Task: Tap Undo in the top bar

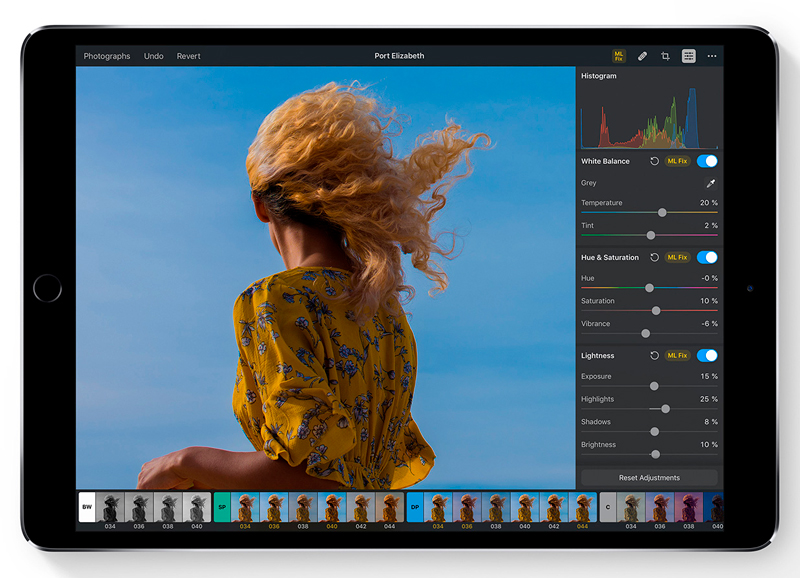Action: tap(152, 56)
